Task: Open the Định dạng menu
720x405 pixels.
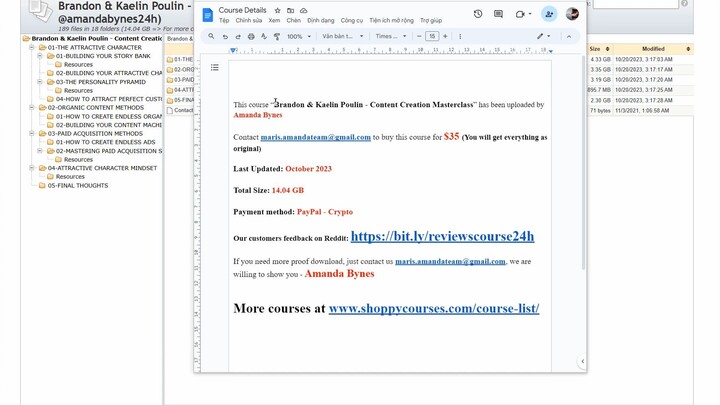Action: [x=320, y=20]
